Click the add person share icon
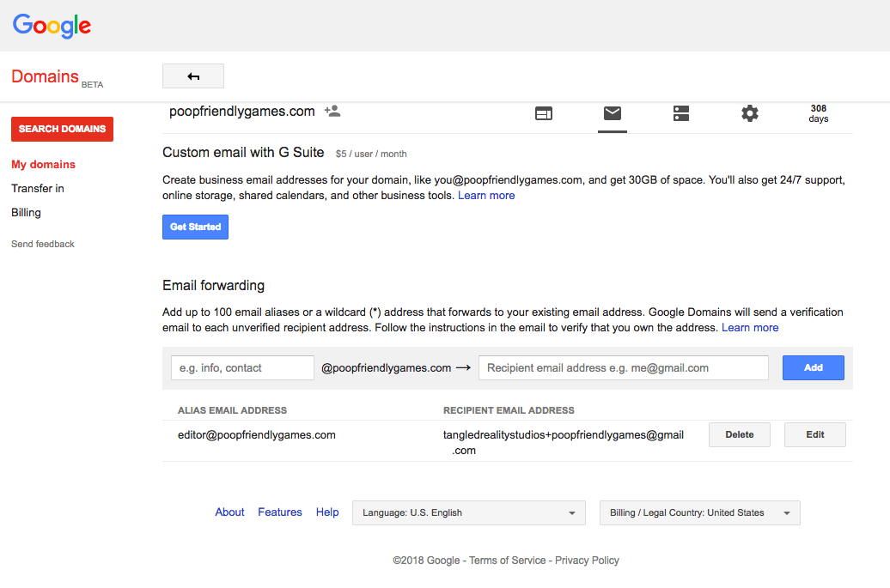This screenshot has width=890, height=588. point(332,112)
